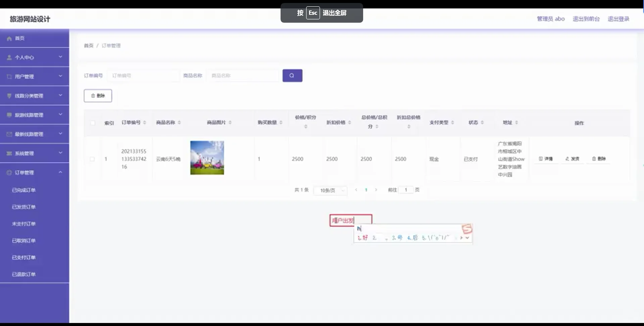
Task: Collapse the 订单管理 sidebar section
Action: (x=60, y=172)
